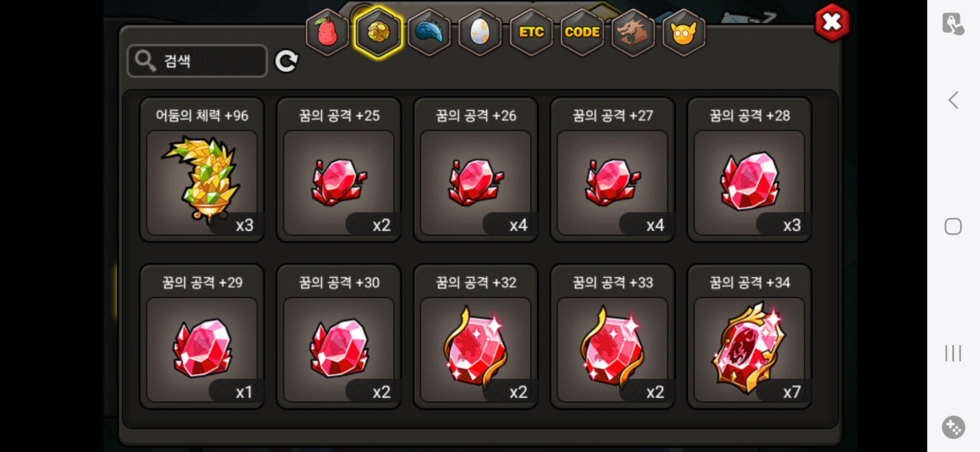The width and height of the screenshot is (980, 452).
Task: Click the 검색 search input field
Action: click(197, 61)
